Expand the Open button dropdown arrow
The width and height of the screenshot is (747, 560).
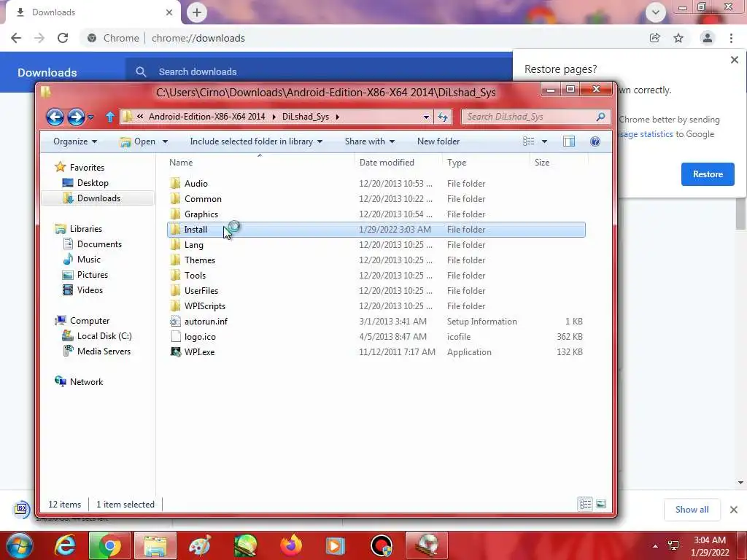click(x=166, y=141)
